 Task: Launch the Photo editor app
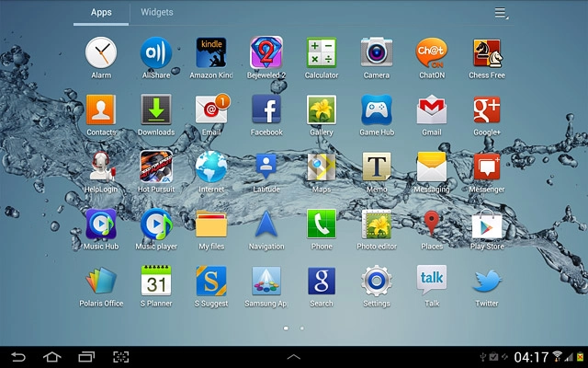click(x=376, y=224)
